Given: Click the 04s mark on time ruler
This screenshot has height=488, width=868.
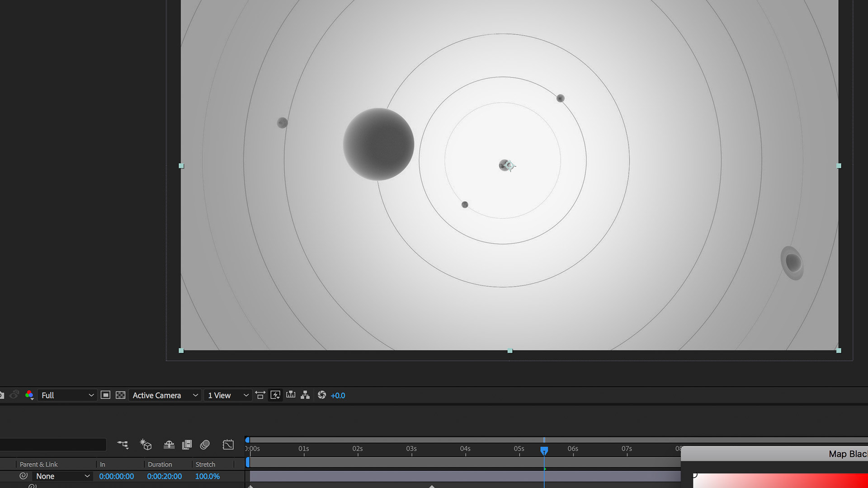Looking at the screenshot, I should click(465, 449).
